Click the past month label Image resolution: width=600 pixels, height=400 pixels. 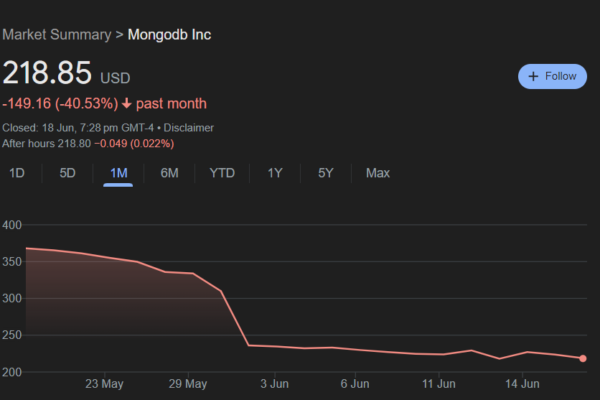coord(171,104)
